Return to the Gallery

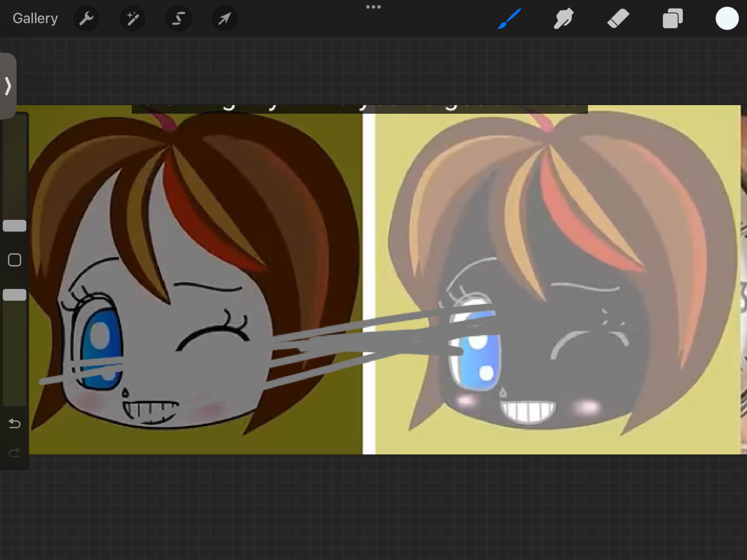point(35,18)
